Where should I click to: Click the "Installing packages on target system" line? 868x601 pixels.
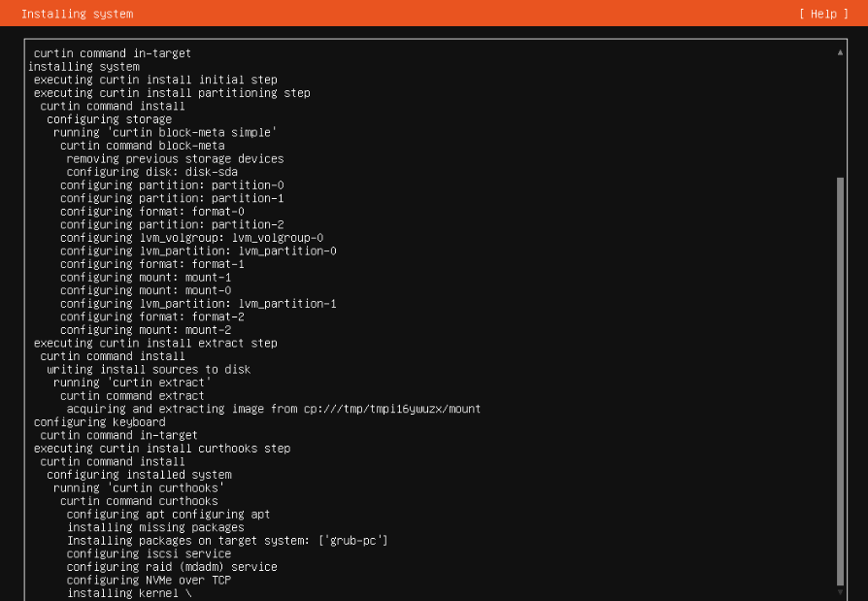coord(227,541)
